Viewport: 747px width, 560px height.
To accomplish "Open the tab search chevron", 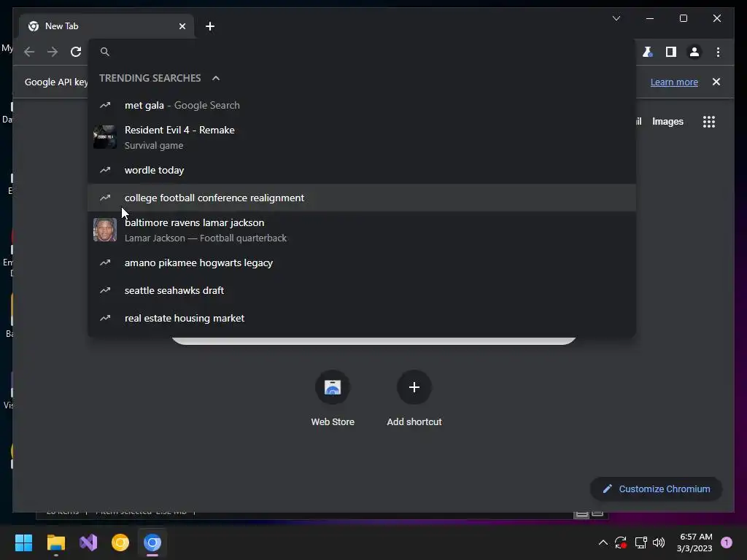I will click(x=616, y=18).
